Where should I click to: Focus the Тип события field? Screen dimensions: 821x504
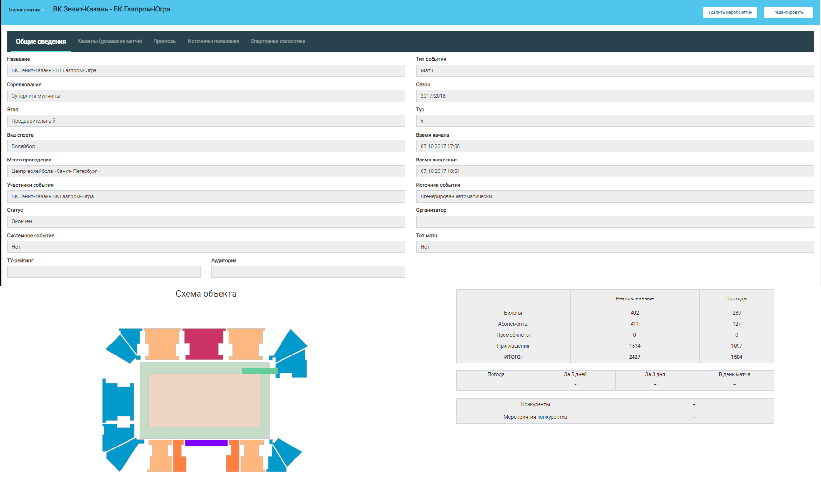pyautogui.click(x=615, y=71)
